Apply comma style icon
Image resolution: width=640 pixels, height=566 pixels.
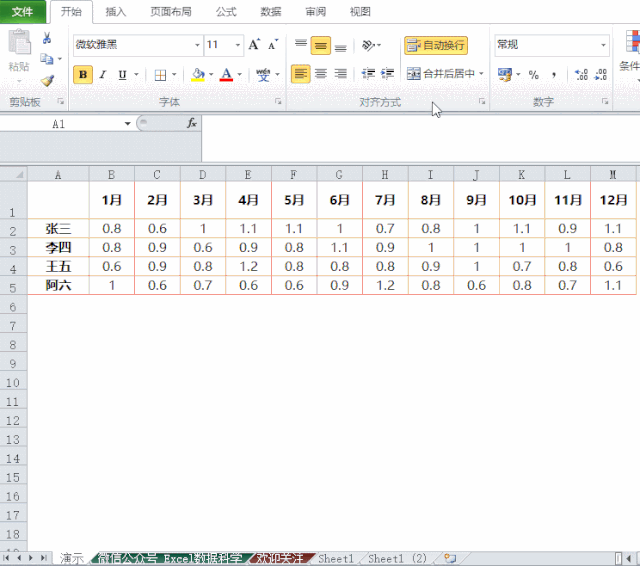553,75
